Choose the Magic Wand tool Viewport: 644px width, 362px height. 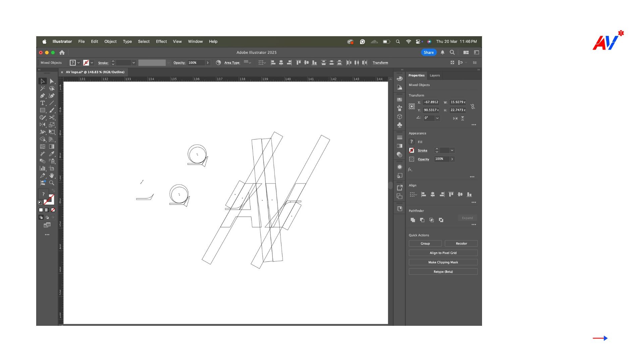[42, 88]
